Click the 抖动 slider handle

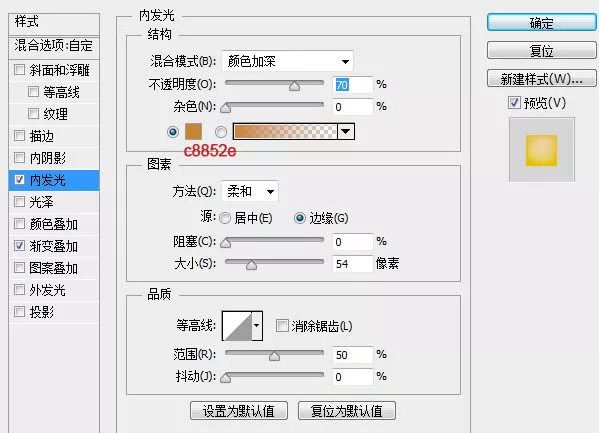(x=225, y=378)
